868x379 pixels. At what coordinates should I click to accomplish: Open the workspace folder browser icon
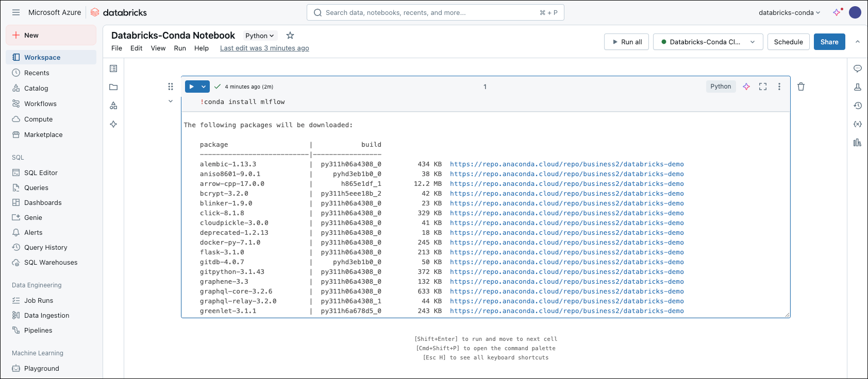[113, 87]
